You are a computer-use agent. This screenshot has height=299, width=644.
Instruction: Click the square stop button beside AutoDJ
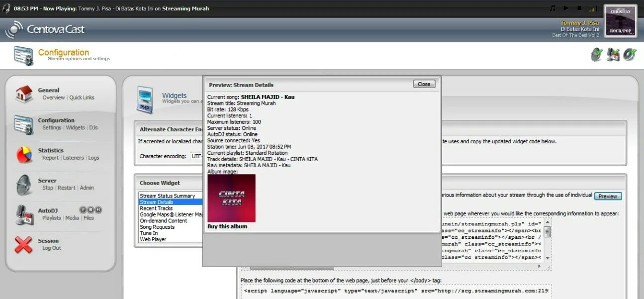[91, 210]
